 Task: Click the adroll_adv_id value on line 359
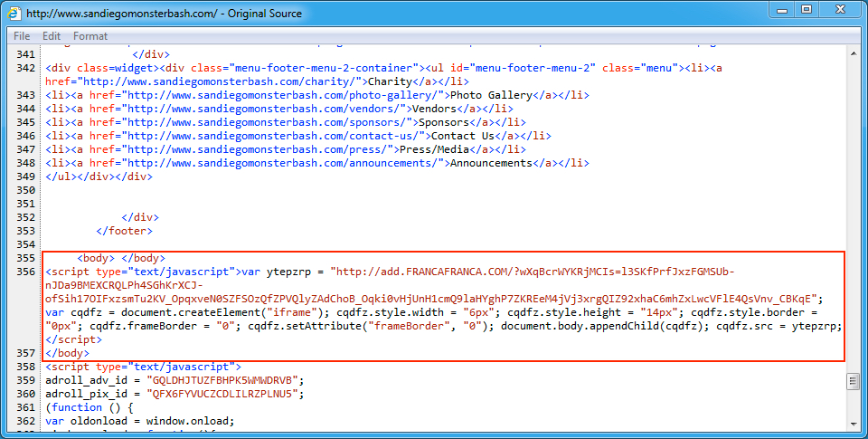(x=222, y=380)
